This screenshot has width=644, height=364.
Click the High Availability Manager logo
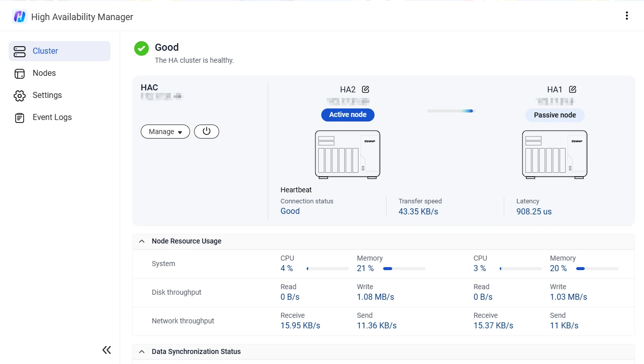click(19, 16)
